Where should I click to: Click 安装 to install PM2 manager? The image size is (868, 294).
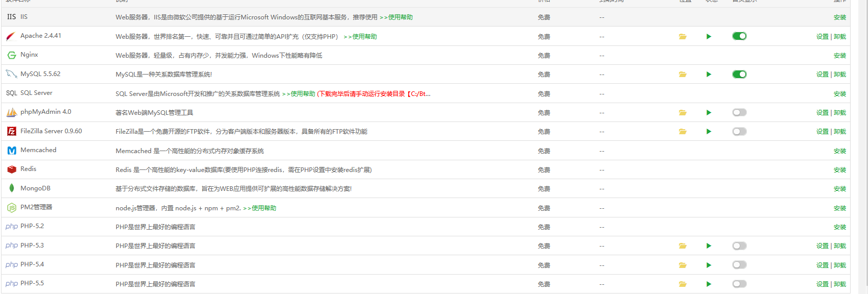pyautogui.click(x=840, y=208)
